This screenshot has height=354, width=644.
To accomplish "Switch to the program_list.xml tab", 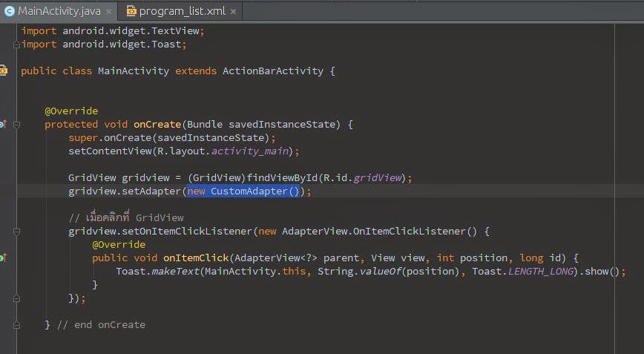I will pyautogui.click(x=182, y=11).
